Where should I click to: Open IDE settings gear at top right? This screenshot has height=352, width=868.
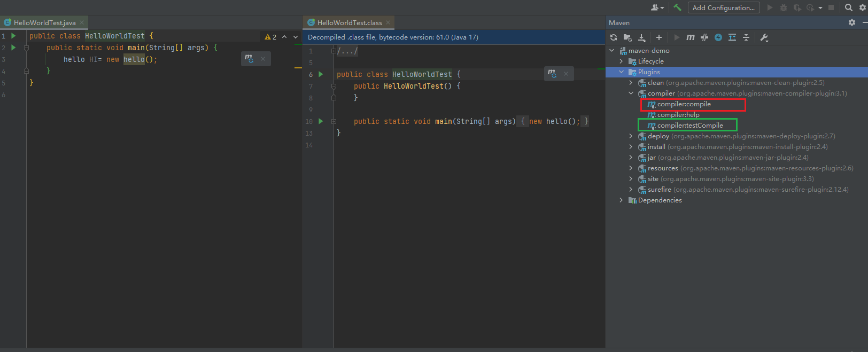(863, 7)
